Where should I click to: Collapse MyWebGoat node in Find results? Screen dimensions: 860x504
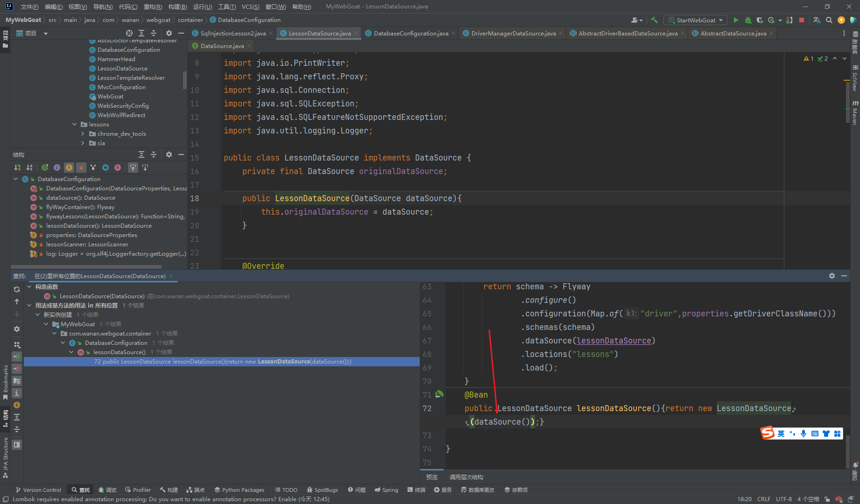(x=46, y=324)
